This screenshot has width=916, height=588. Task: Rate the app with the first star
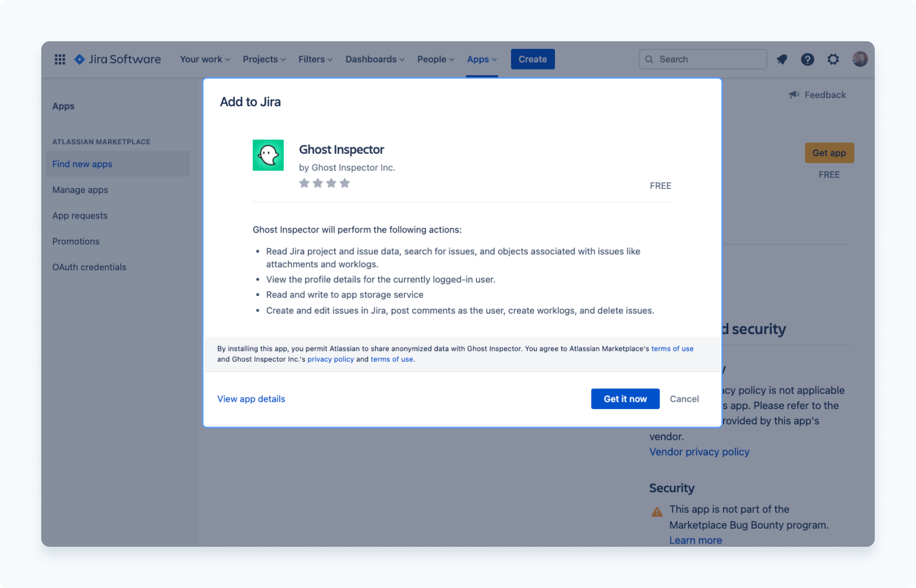point(304,183)
